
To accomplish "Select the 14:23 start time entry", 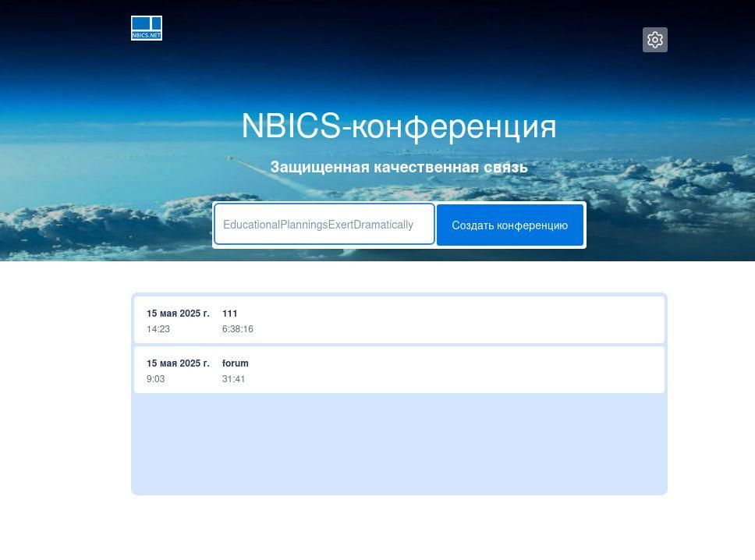I will [158, 329].
